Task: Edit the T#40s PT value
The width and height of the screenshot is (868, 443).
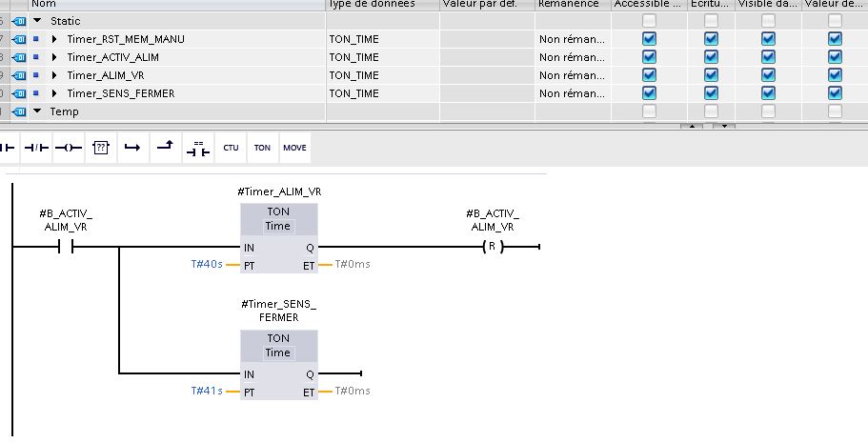Action: click(207, 264)
